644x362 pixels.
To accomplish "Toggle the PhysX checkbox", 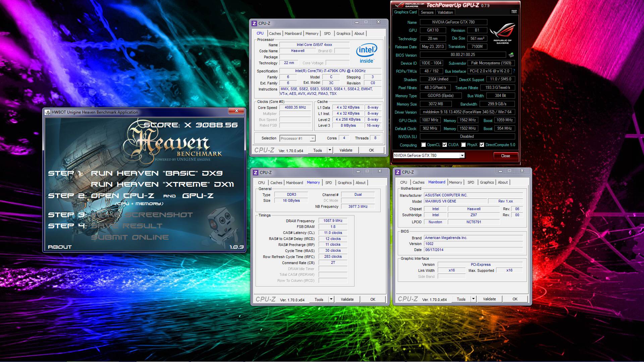I will click(464, 145).
